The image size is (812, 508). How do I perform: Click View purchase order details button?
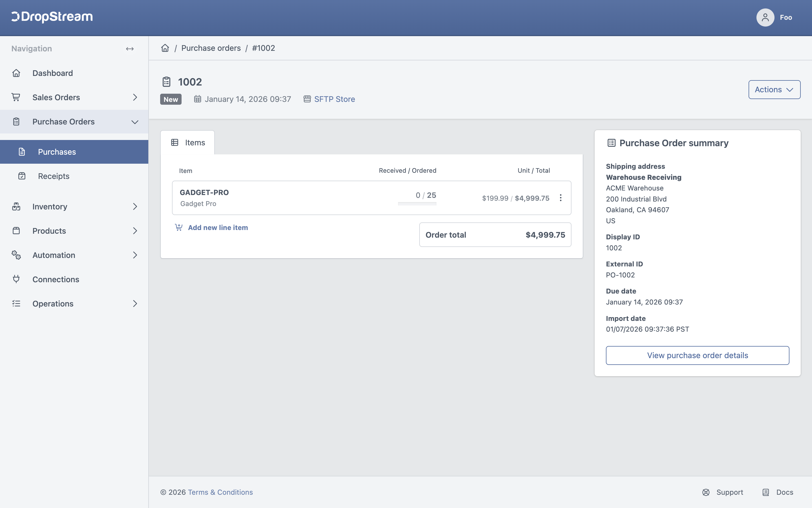point(698,355)
